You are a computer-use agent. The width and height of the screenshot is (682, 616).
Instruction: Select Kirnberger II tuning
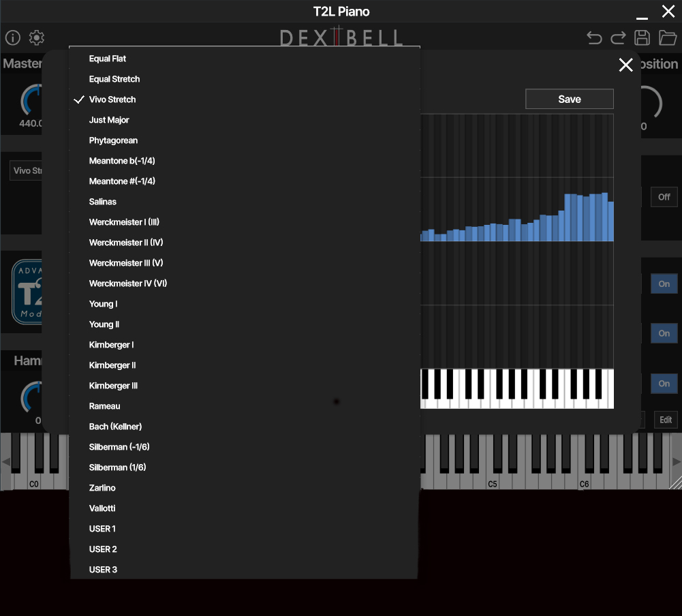pyautogui.click(x=244, y=365)
